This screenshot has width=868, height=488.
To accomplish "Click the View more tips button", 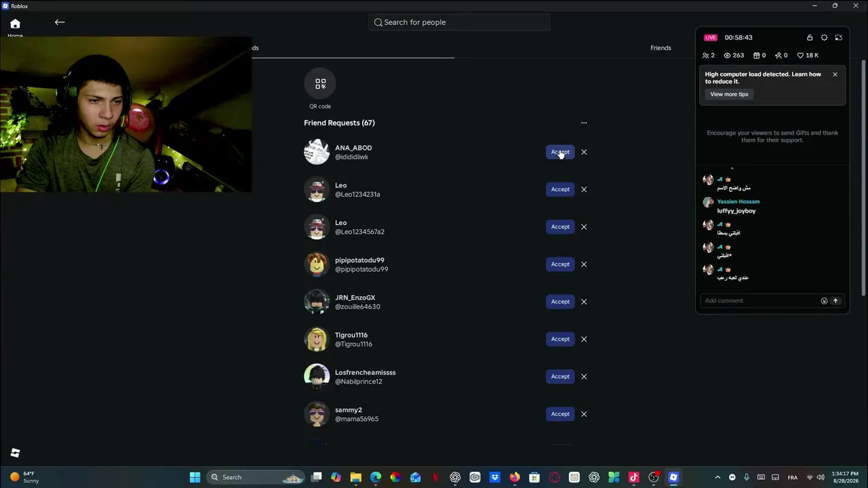I will [x=729, y=94].
